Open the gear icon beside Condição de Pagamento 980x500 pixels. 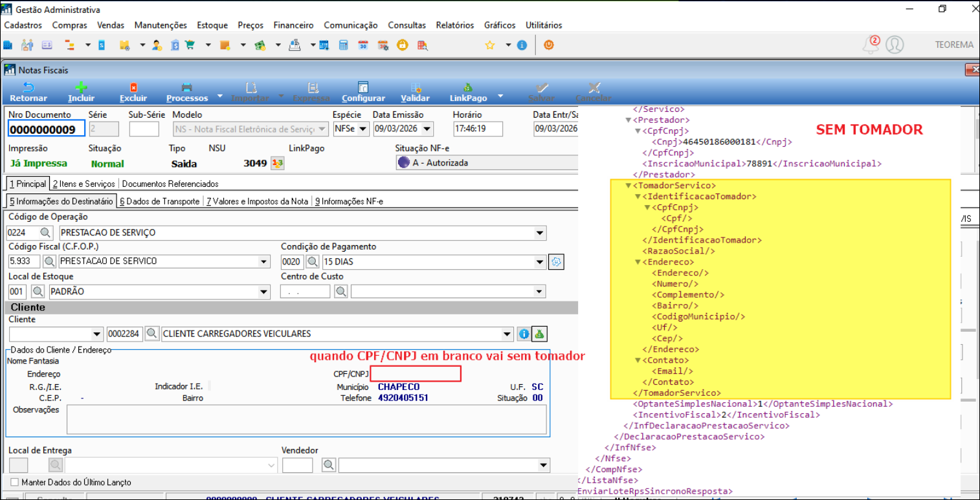(556, 262)
